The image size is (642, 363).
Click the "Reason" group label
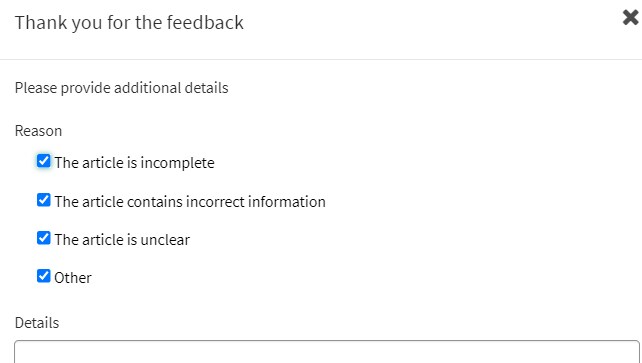pos(38,131)
